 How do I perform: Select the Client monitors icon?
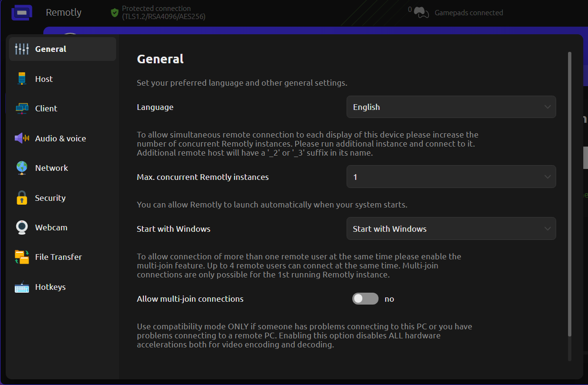click(x=22, y=109)
